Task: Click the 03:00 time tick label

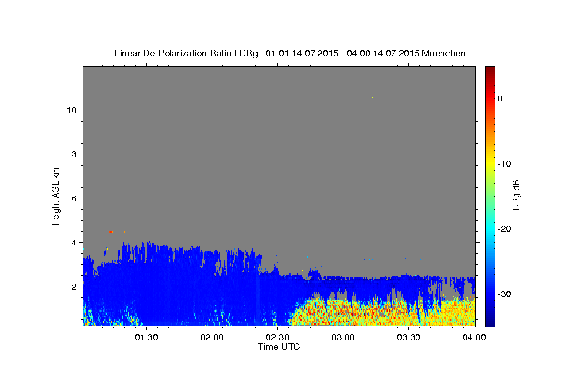Action: coord(343,337)
